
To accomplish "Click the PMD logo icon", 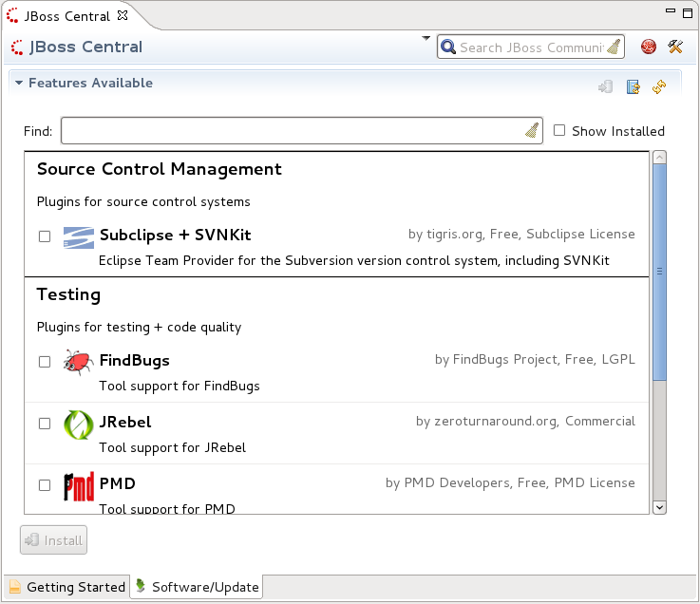I will pyautogui.click(x=79, y=486).
